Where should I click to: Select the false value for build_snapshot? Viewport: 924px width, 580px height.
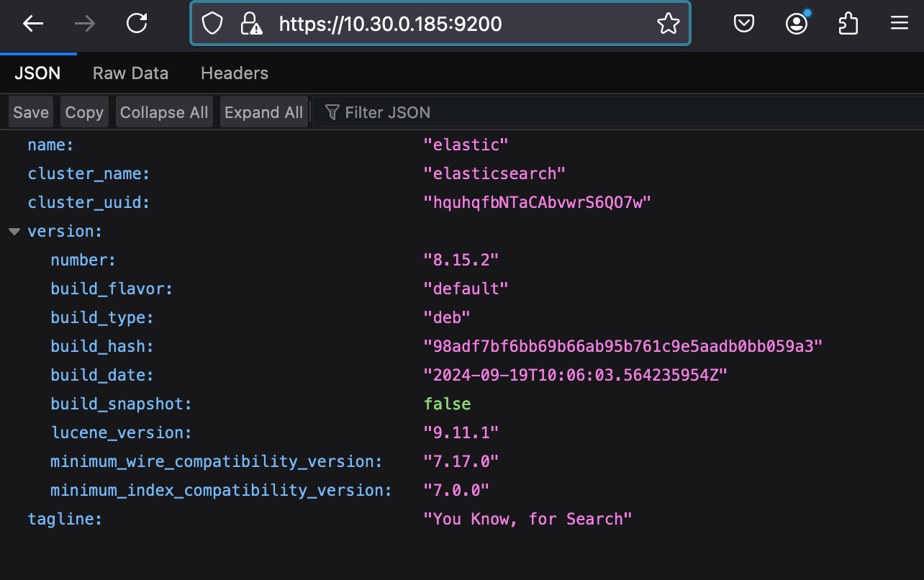click(447, 404)
